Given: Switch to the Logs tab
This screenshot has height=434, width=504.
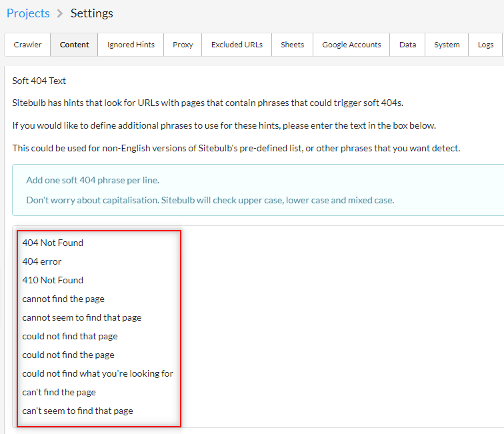Looking at the screenshot, I should [485, 45].
